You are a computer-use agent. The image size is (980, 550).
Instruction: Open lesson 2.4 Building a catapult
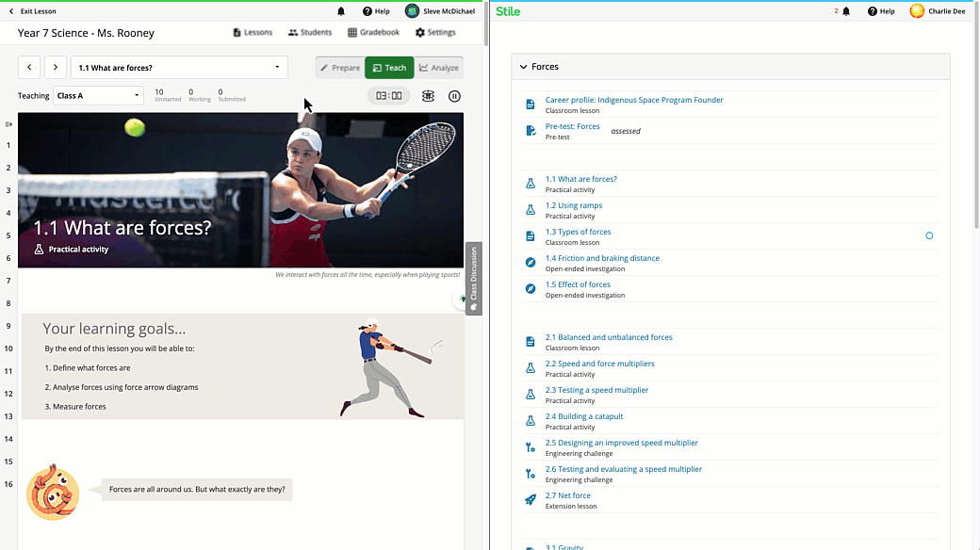pos(583,416)
